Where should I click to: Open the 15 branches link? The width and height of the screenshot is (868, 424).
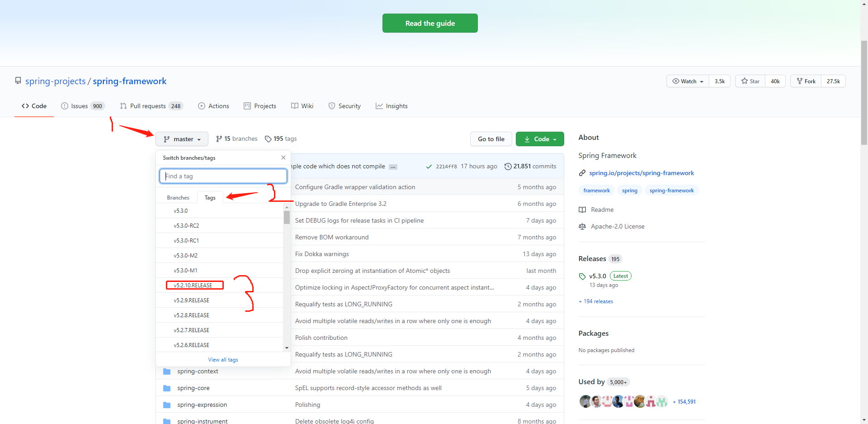(x=237, y=138)
